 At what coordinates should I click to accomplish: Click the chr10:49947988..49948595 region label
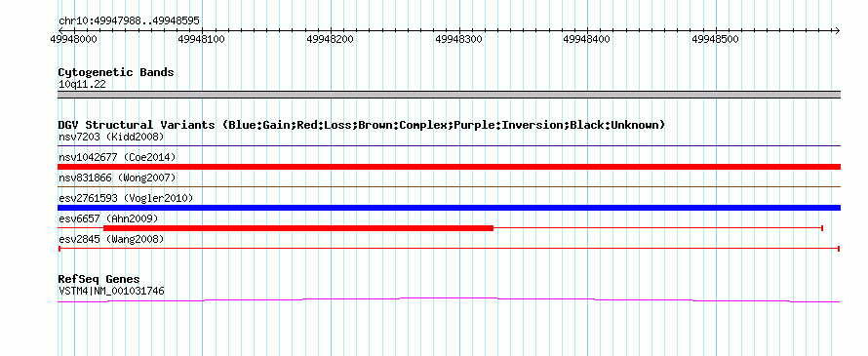(x=129, y=21)
